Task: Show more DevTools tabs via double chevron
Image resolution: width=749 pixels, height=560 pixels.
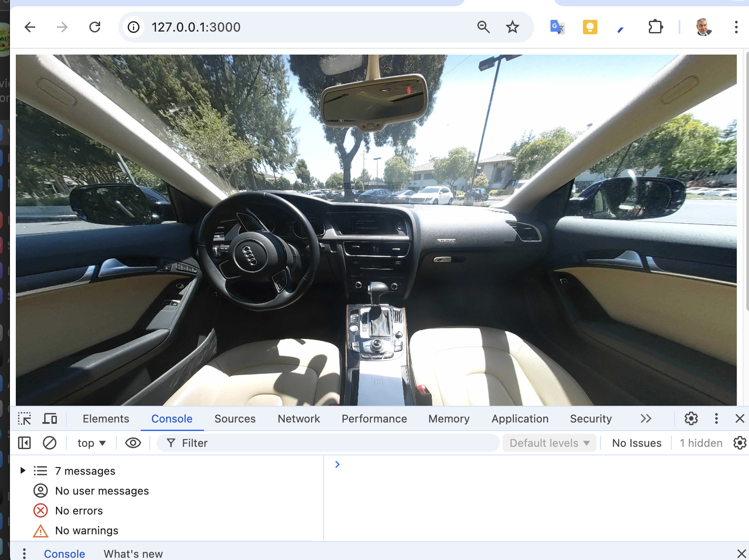Action: click(x=646, y=419)
